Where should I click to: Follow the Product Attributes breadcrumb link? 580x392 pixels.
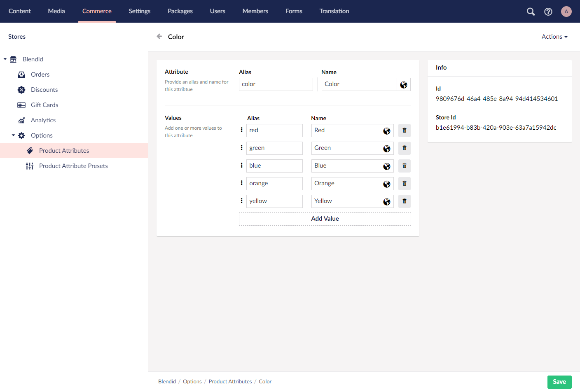click(230, 382)
